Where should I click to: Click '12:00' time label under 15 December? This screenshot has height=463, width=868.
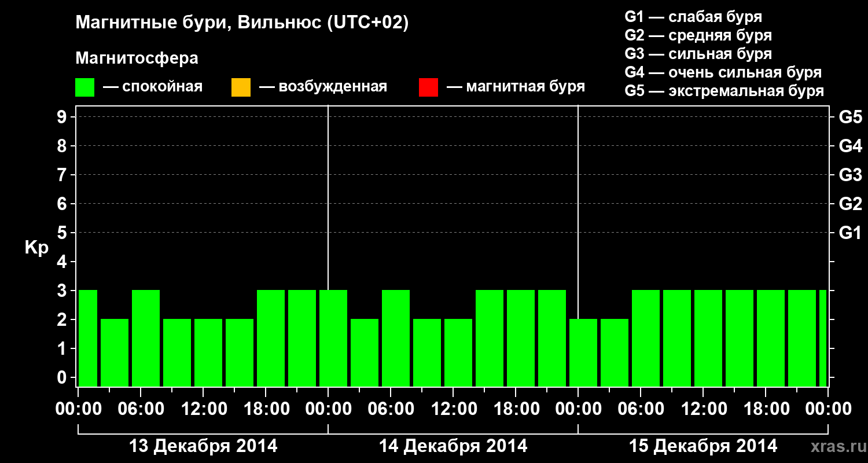(x=703, y=409)
